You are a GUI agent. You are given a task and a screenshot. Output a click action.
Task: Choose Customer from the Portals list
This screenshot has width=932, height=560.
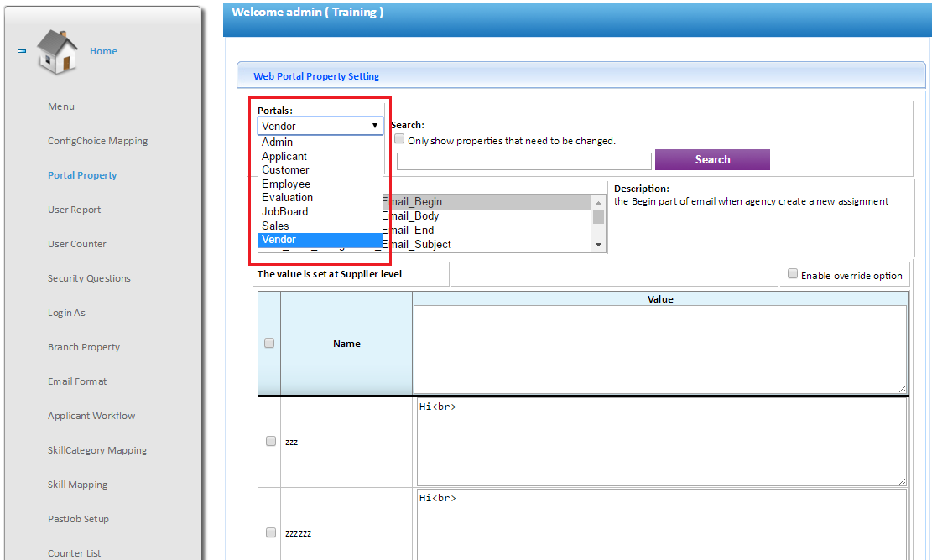pos(320,170)
